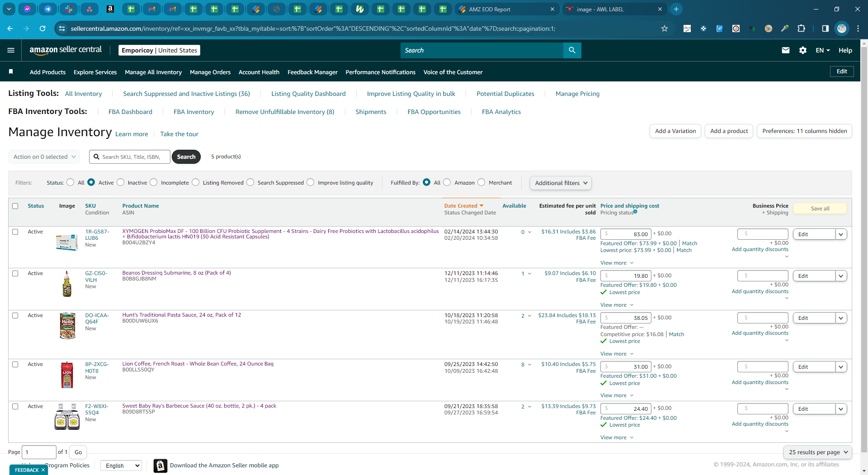Click the Amazon Seller mobile app icon

click(x=160, y=465)
